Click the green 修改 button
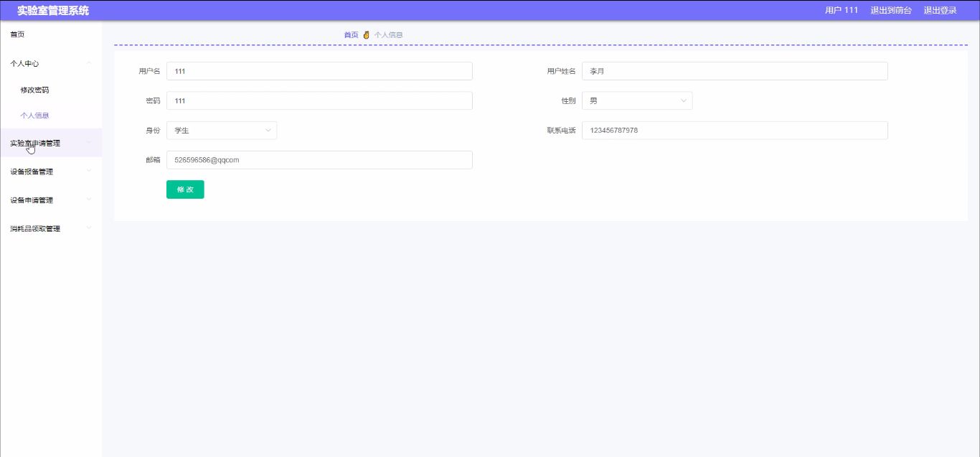980x457 pixels. pos(185,189)
